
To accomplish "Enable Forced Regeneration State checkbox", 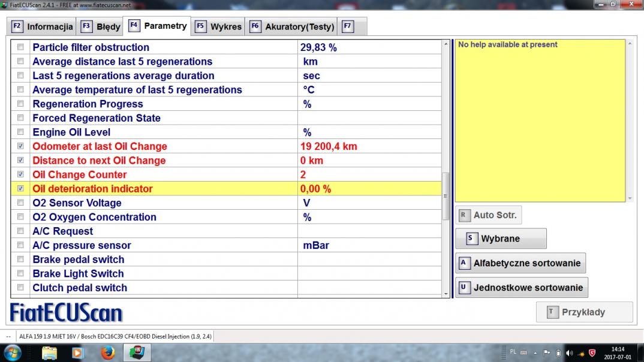I will coord(20,118).
